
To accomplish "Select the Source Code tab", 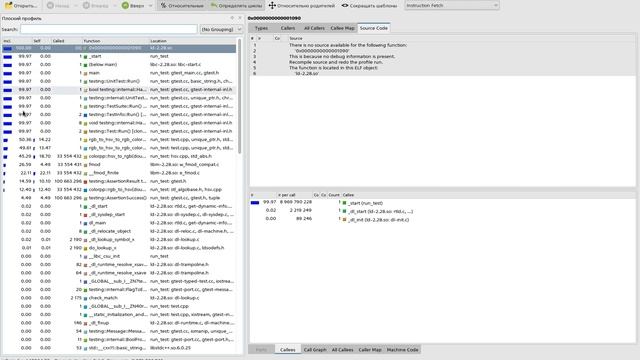I will tap(373, 28).
